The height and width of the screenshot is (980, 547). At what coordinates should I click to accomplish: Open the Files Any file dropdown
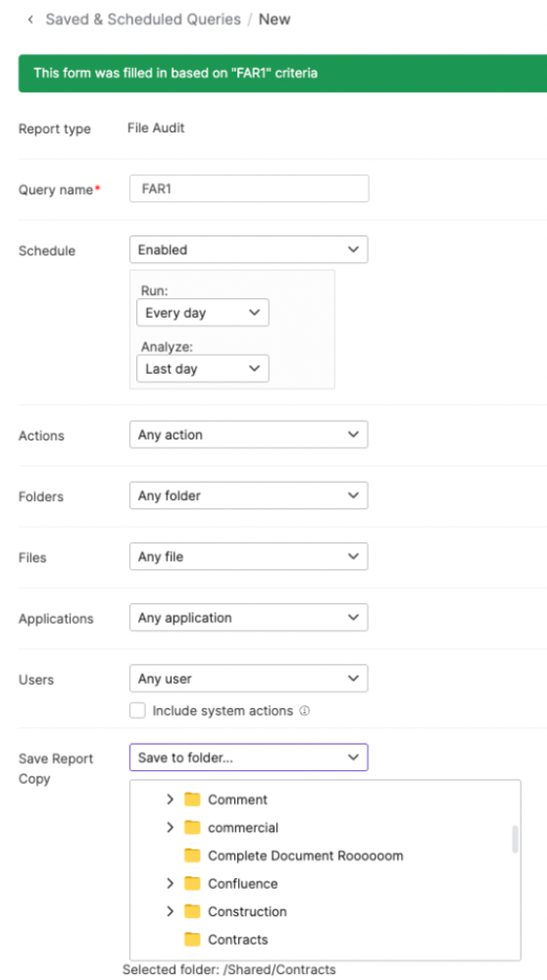tap(249, 556)
